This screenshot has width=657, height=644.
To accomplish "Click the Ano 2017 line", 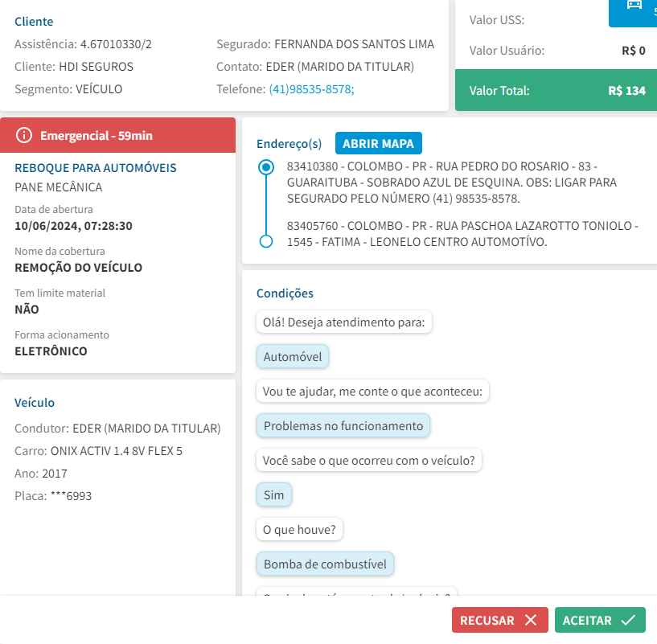I will pyautogui.click(x=41, y=474).
